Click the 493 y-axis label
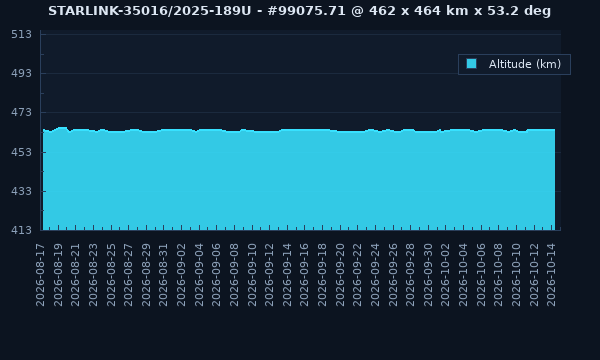This screenshot has width=600, height=360. [x=21, y=73]
